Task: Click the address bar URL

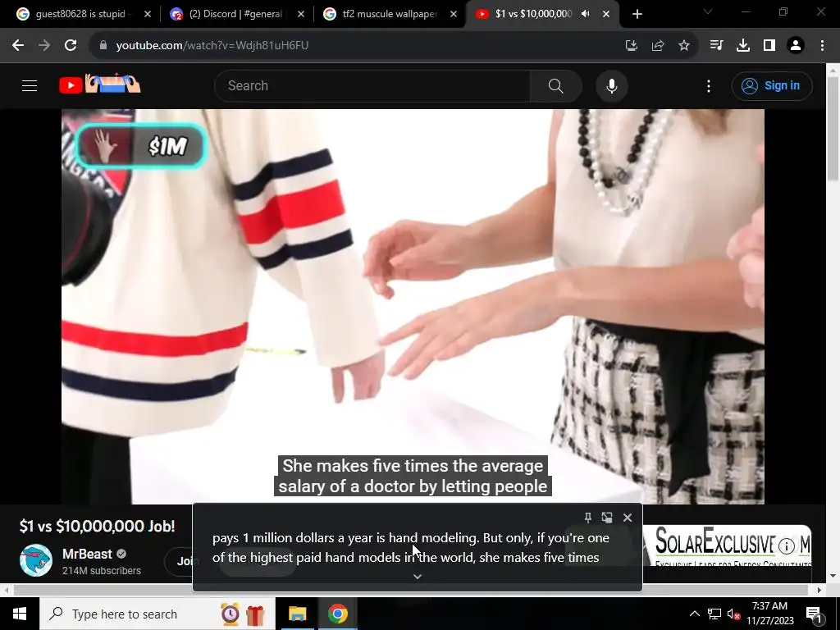Action: pyautogui.click(x=212, y=46)
